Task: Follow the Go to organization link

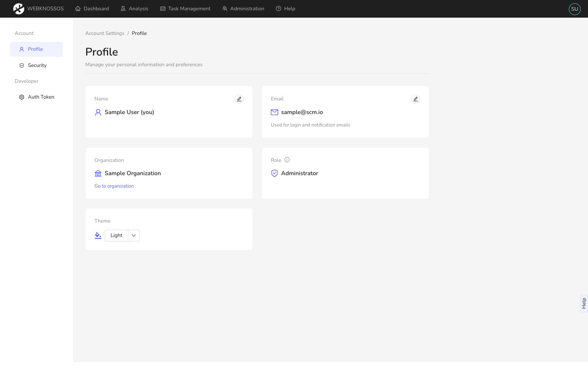Action: [x=114, y=186]
